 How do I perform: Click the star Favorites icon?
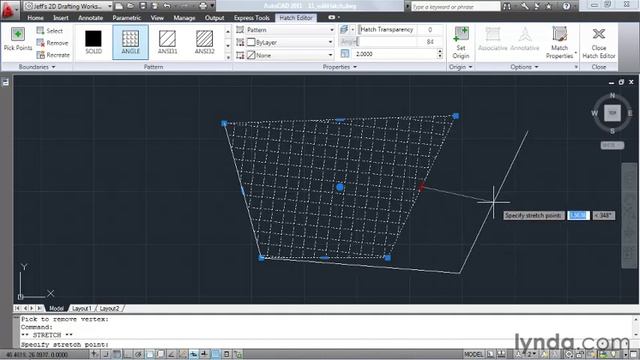(x=549, y=6)
